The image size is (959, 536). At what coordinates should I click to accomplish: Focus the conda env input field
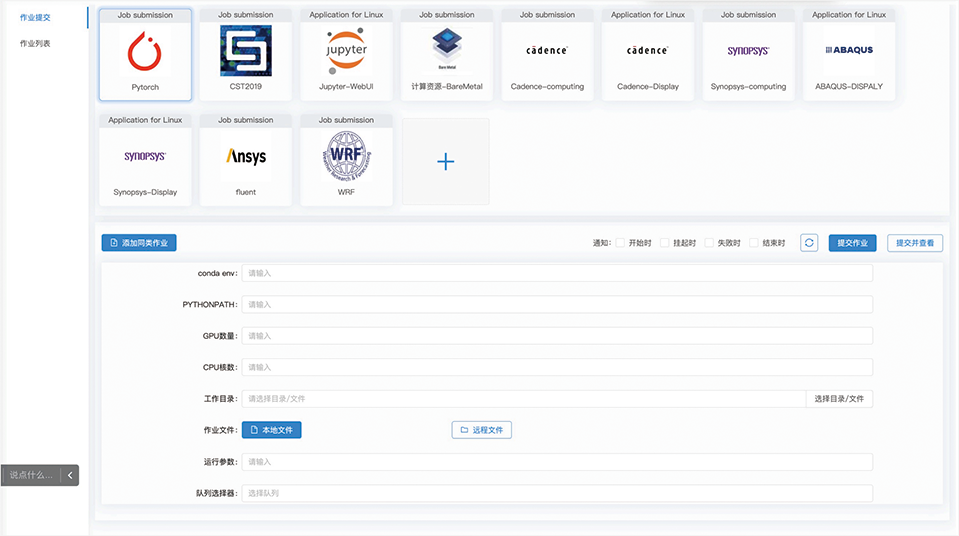(557, 274)
